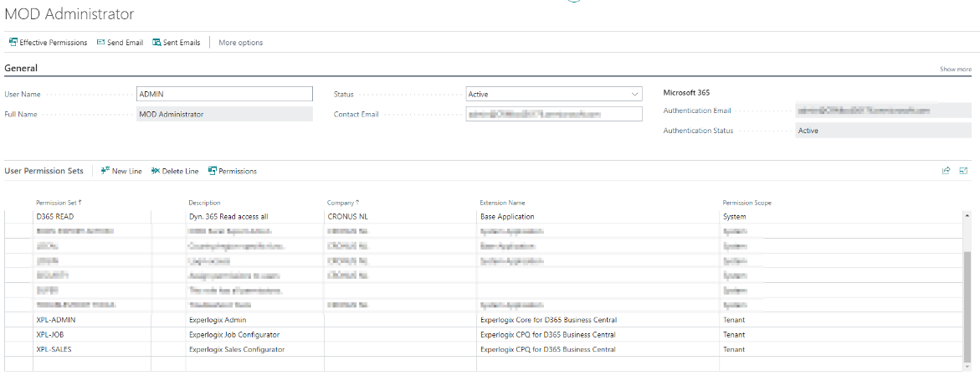Click the Full Name field MOD Administrator
The image size is (980, 376).
point(224,114)
